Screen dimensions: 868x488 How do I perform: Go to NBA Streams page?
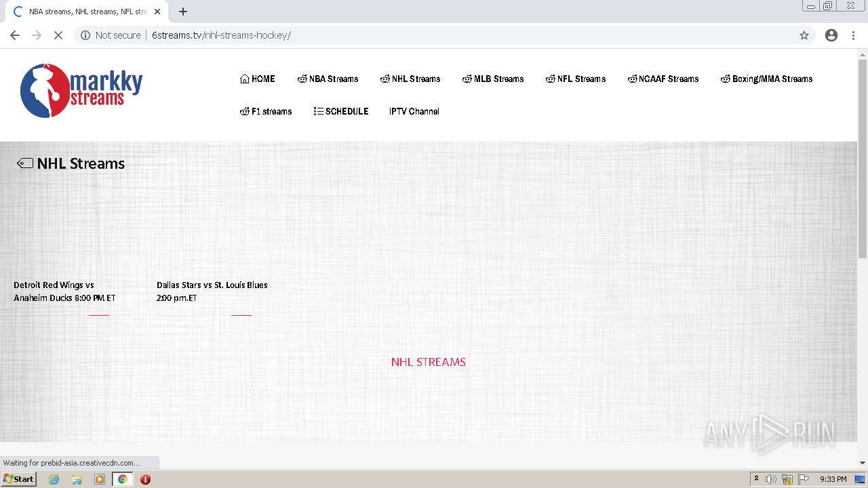click(x=328, y=79)
